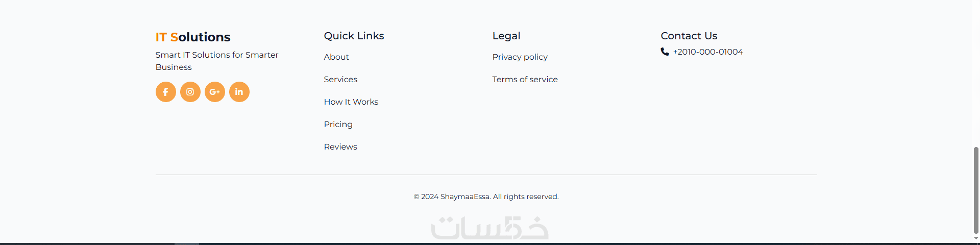Open the Privacy policy link
Image resolution: width=980 pixels, height=245 pixels.
coord(520,57)
